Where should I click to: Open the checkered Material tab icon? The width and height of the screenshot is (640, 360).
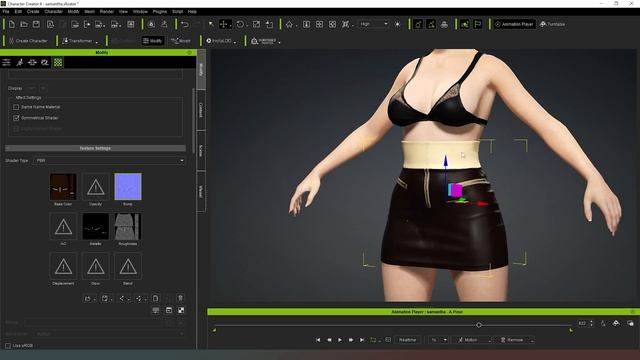[58, 62]
